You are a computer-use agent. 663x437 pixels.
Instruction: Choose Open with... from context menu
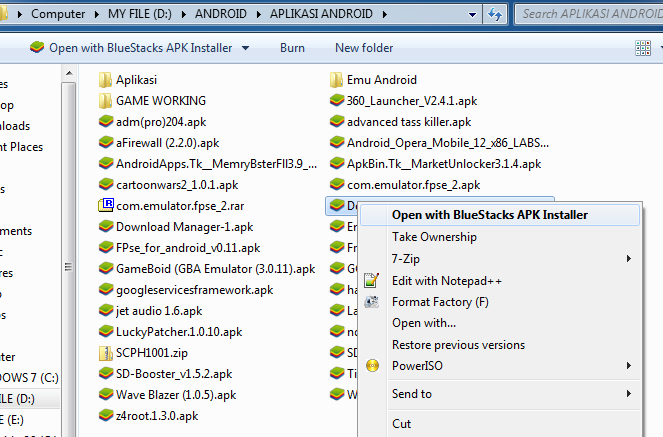(500, 323)
